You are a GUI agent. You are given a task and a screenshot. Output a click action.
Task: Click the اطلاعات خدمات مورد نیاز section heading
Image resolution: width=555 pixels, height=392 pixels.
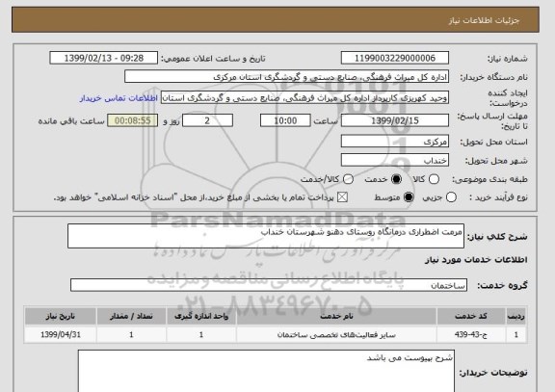476,260
